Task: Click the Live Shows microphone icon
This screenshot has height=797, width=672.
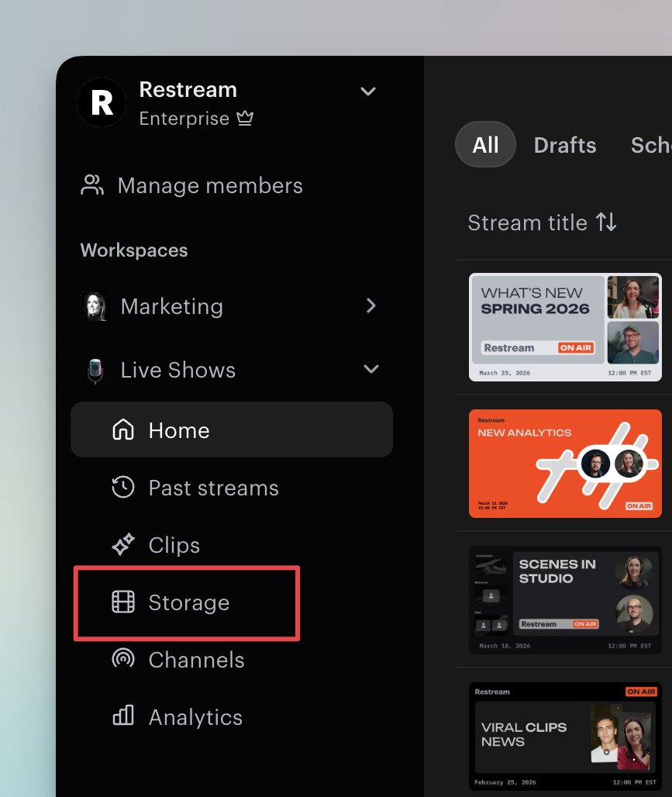Action: (x=95, y=370)
